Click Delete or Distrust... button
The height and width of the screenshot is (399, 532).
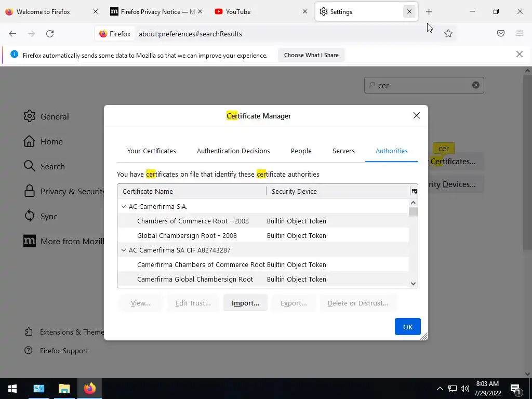(x=358, y=303)
